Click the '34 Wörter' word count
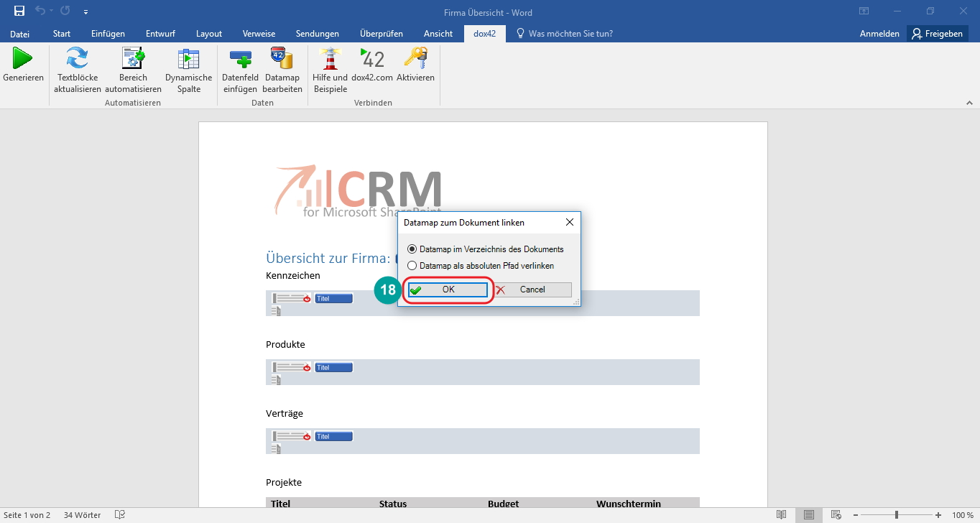The width and height of the screenshot is (980, 523). point(83,515)
